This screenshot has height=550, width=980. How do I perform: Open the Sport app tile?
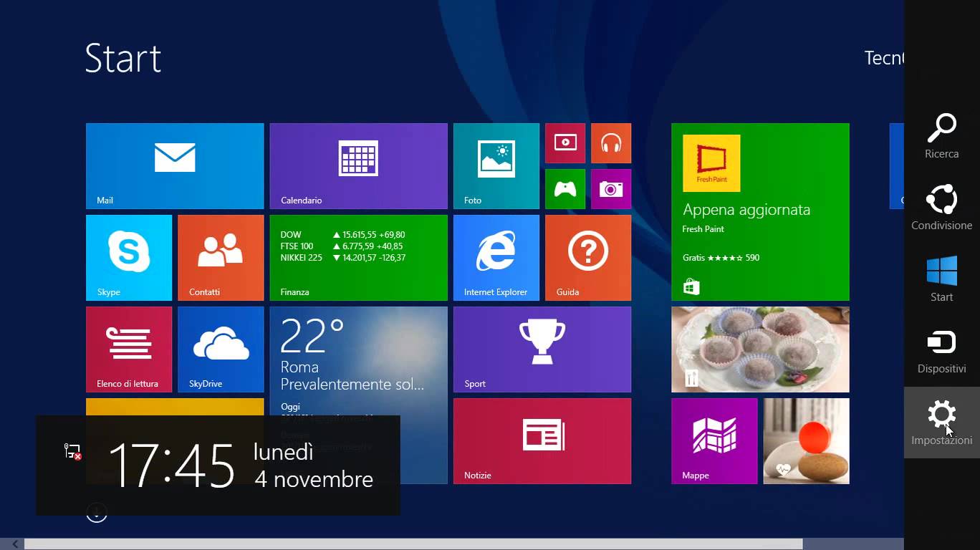coord(542,349)
